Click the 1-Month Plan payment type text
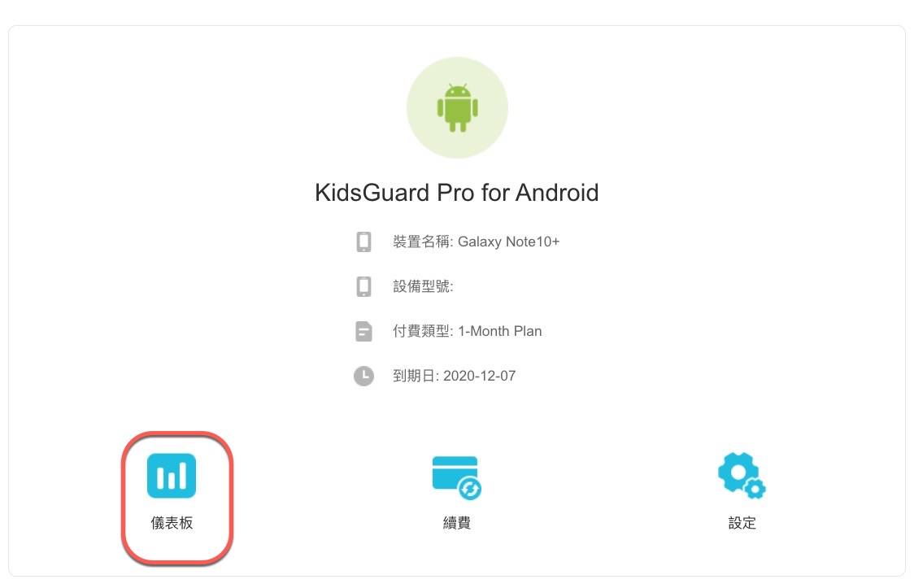The image size is (914, 588). [x=499, y=331]
